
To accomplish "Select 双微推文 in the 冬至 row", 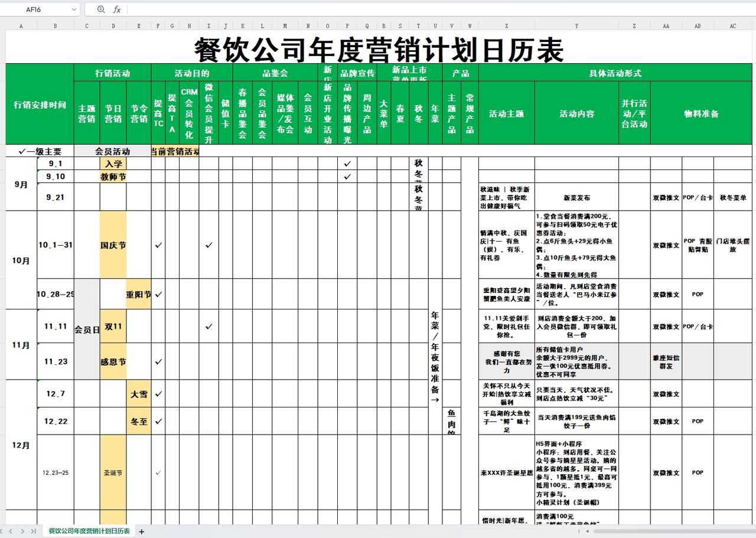I will [666, 421].
